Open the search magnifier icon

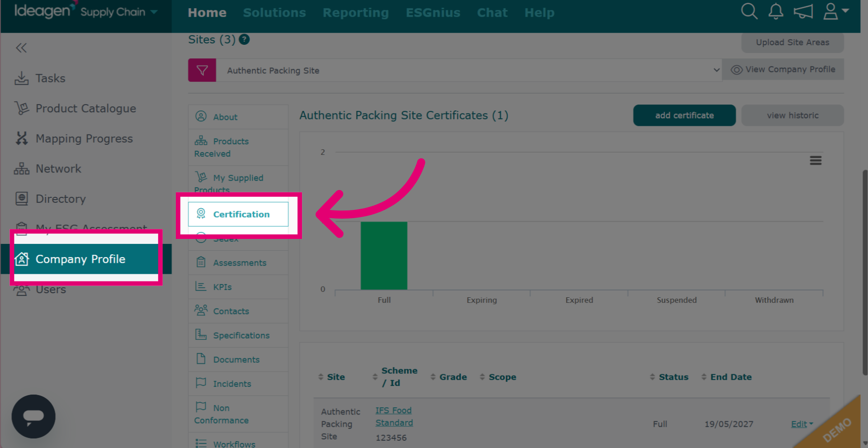coord(749,11)
